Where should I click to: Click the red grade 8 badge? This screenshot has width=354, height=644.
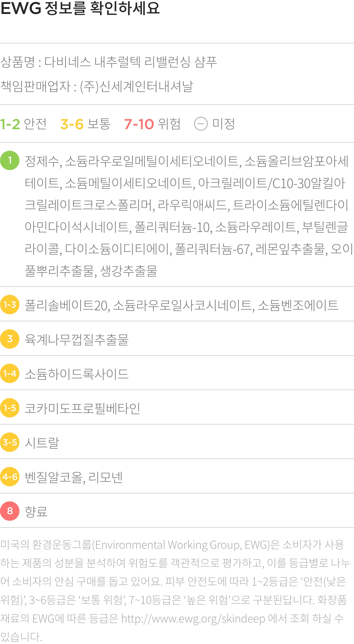point(10,511)
